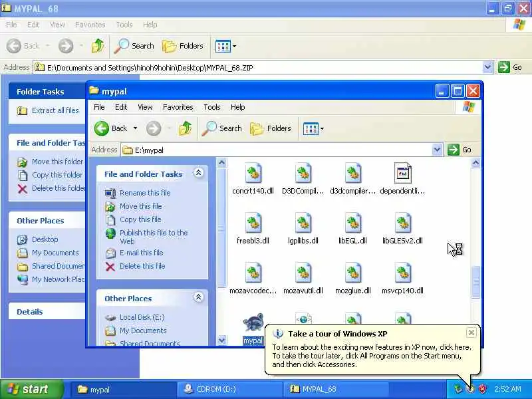
Task: Open address dropdown in MYPAL_68 window
Action: pyautogui.click(x=487, y=67)
